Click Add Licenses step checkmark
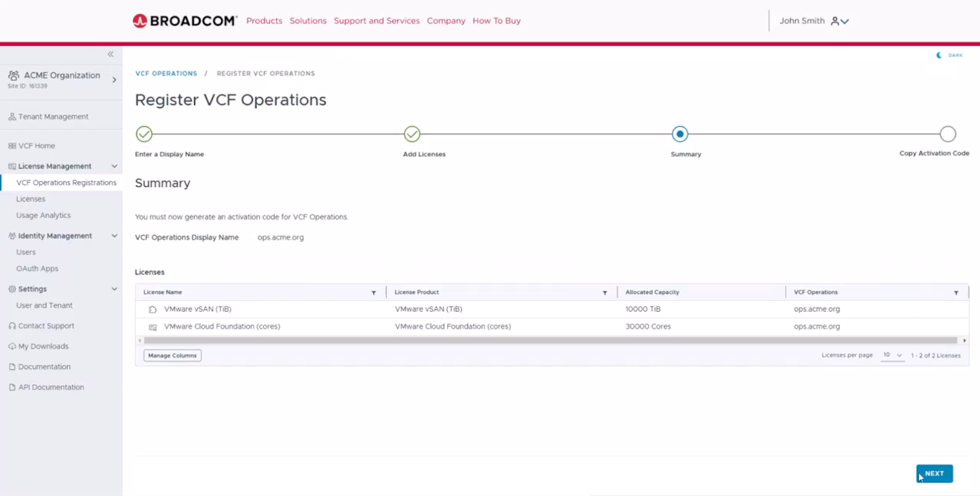 (x=412, y=134)
